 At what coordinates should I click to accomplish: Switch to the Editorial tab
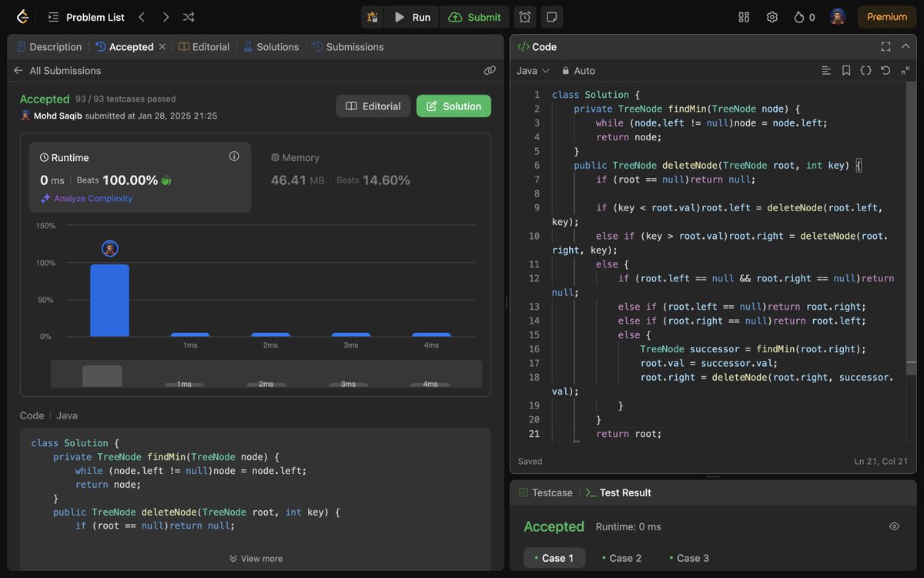204,47
